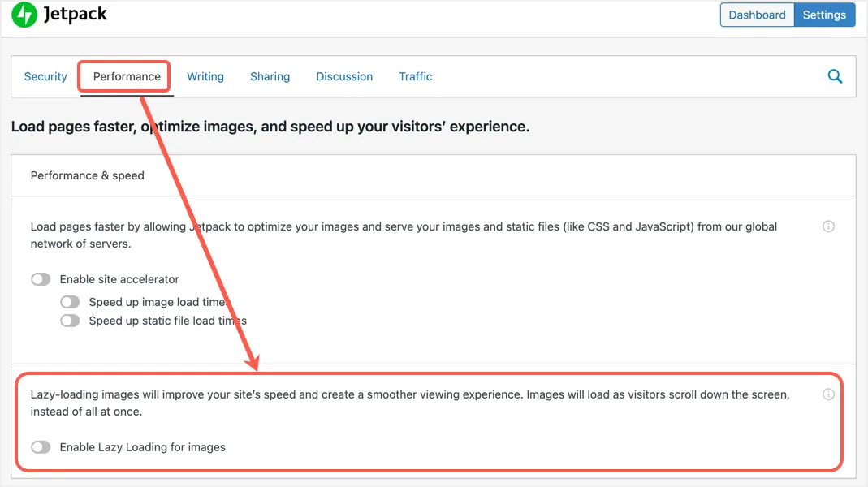Viewport: 868px width, 487px height.
Task: Click the Jetpack logo icon
Action: coord(24,15)
